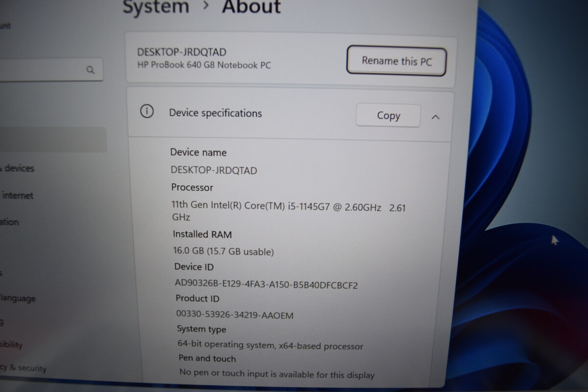Open the devices item in the sidebar
This screenshot has width=588, height=392.
click(18, 168)
